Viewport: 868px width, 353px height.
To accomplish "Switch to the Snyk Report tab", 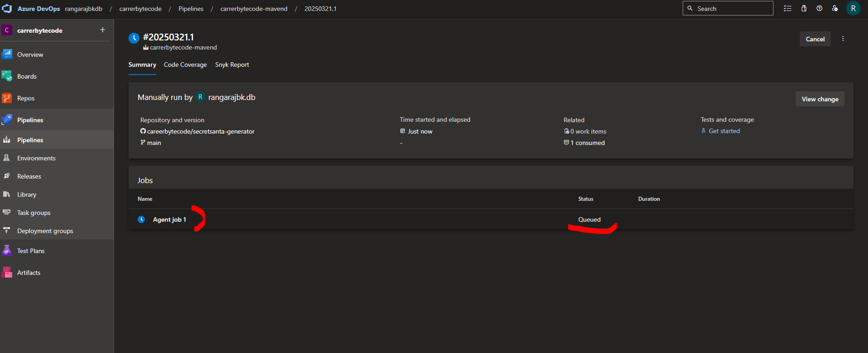I will tap(232, 65).
